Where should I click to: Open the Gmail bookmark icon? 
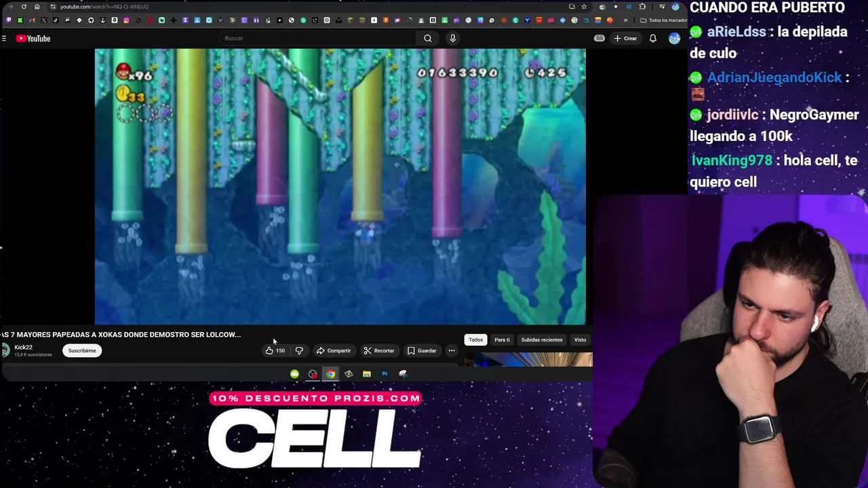coord(32,20)
